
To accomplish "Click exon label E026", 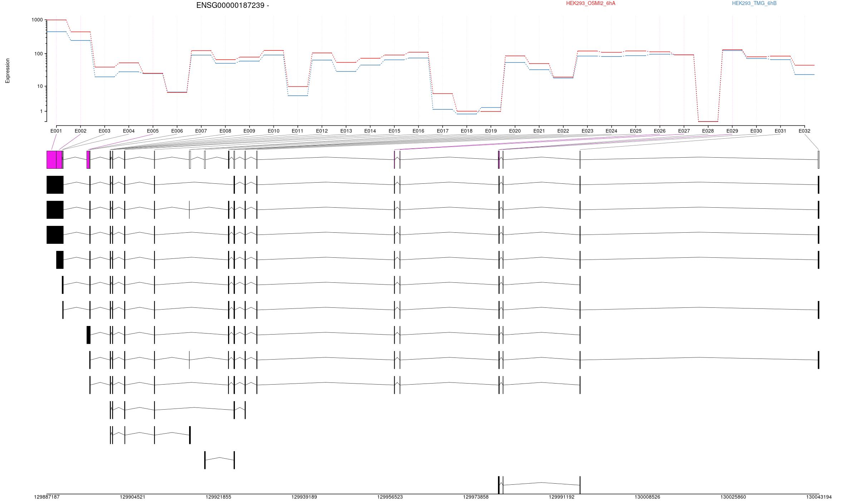I will coord(660,131).
